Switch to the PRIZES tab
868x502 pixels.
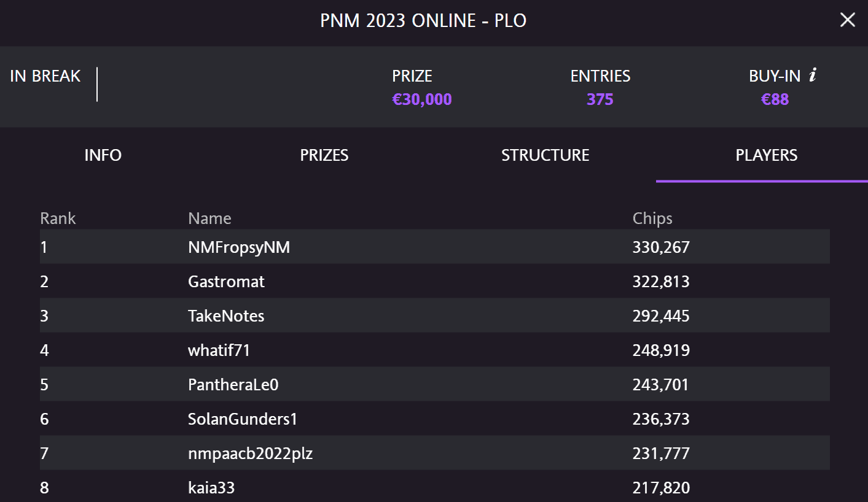coord(324,155)
